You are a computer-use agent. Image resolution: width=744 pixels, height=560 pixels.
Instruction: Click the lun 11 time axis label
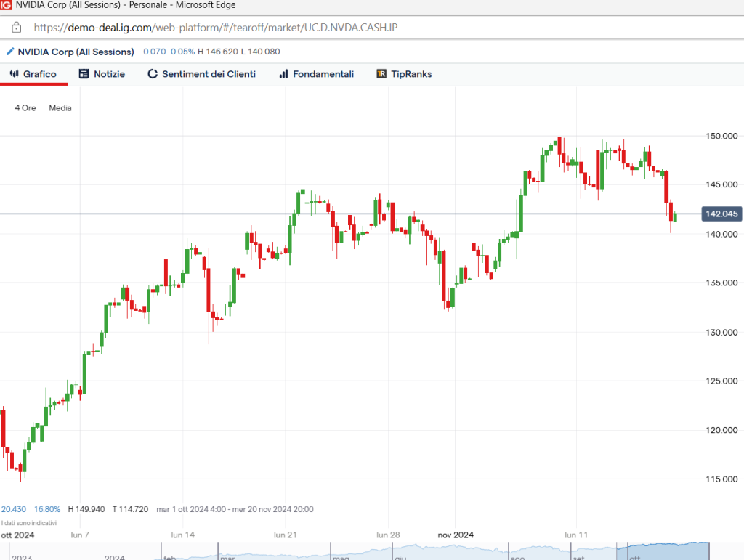(x=576, y=535)
